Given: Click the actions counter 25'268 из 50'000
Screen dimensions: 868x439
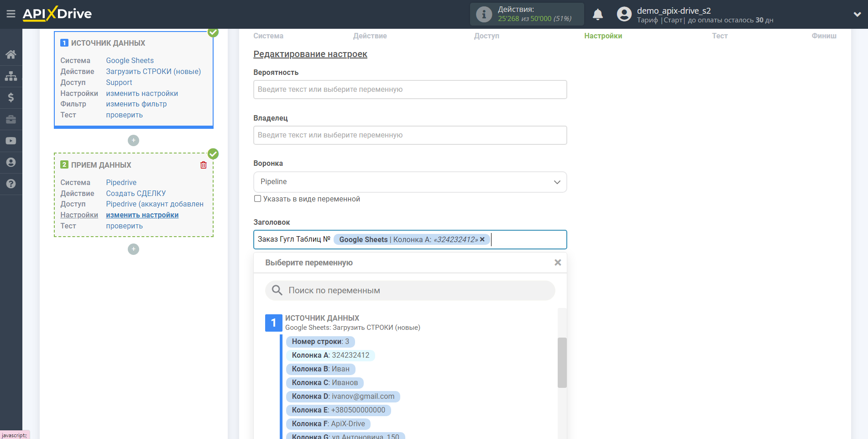Looking at the screenshot, I should (x=534, y=19).
